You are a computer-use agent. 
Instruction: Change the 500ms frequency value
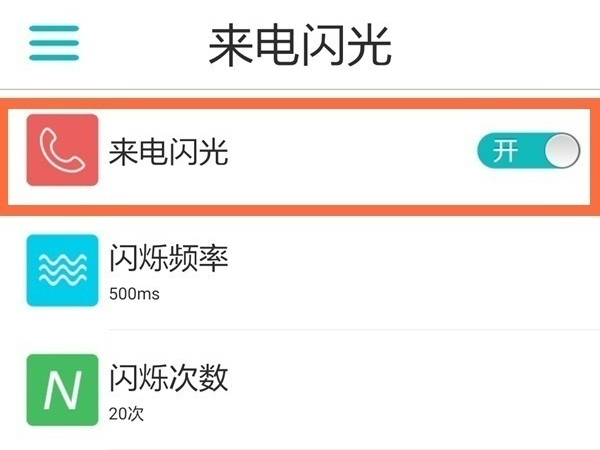point(134,294)
